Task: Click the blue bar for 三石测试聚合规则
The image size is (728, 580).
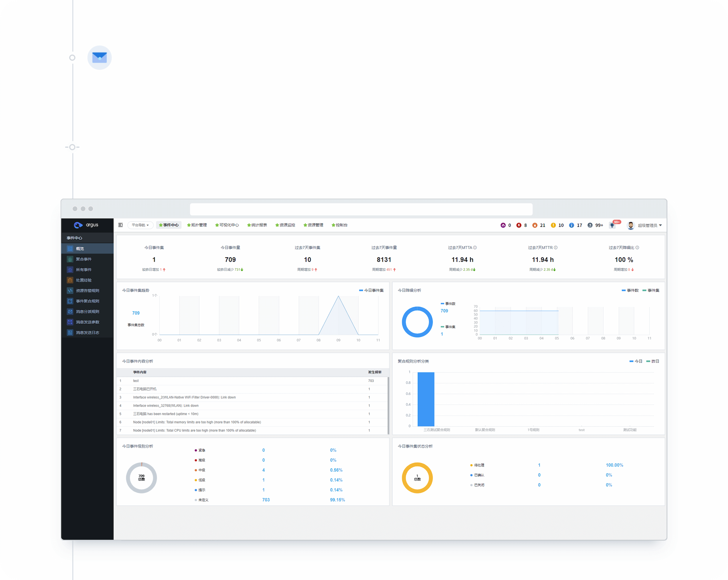Action: pyautogui.click(x=426, y=399)
